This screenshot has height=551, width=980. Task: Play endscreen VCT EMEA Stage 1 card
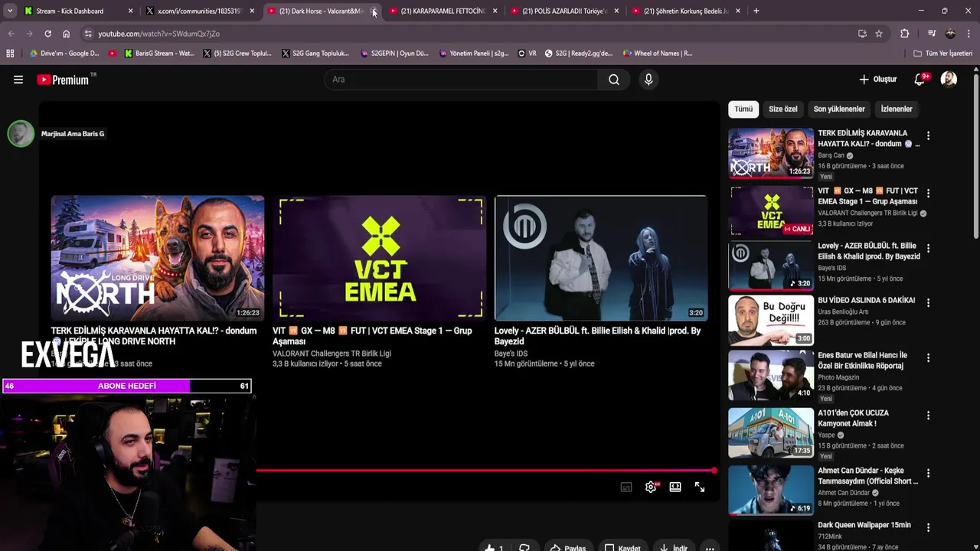click(379, 258)
